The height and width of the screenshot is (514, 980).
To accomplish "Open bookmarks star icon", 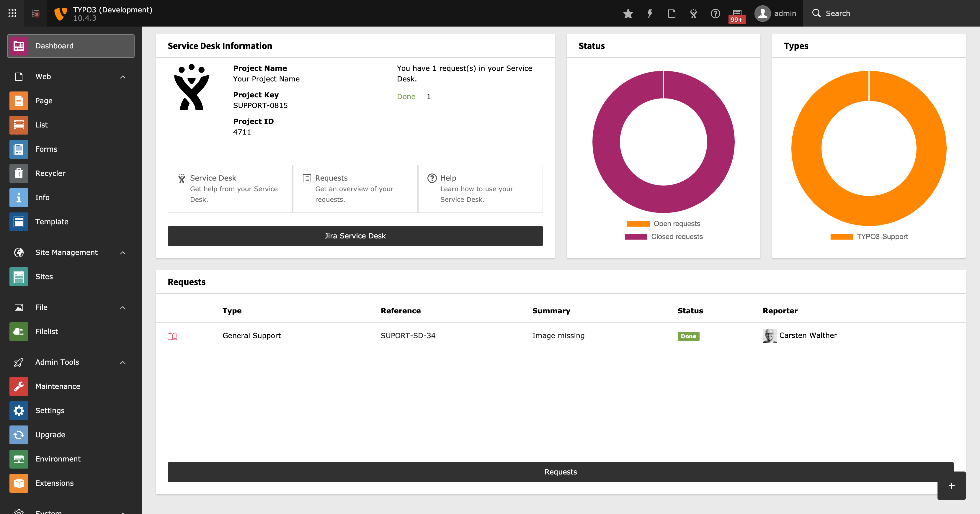I will point(628,13).
